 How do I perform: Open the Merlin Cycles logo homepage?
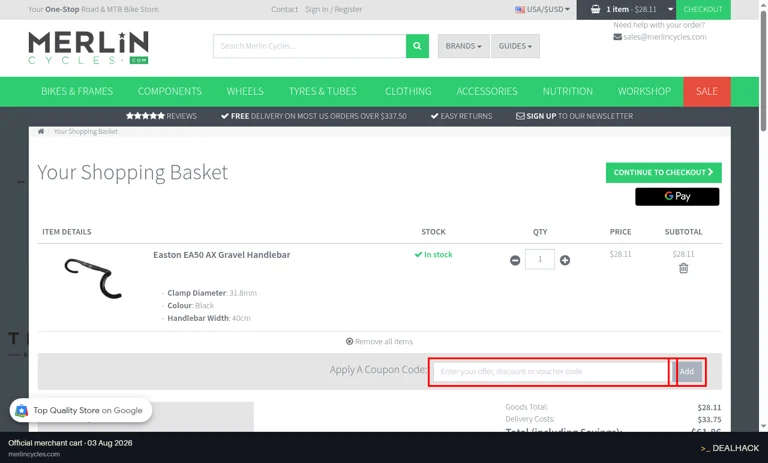click(x=89, y=48)
